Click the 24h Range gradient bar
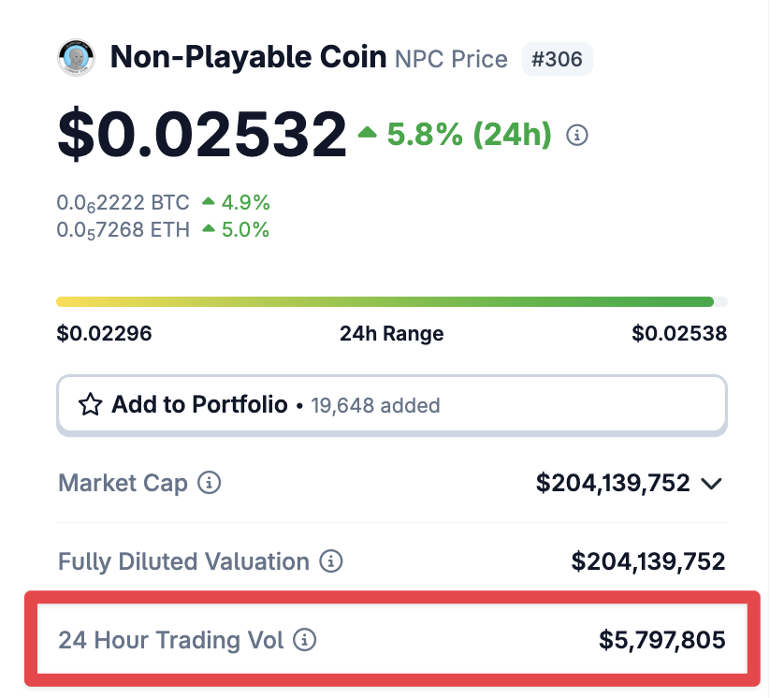Screen dimensions: 784x698 [392, 301]
